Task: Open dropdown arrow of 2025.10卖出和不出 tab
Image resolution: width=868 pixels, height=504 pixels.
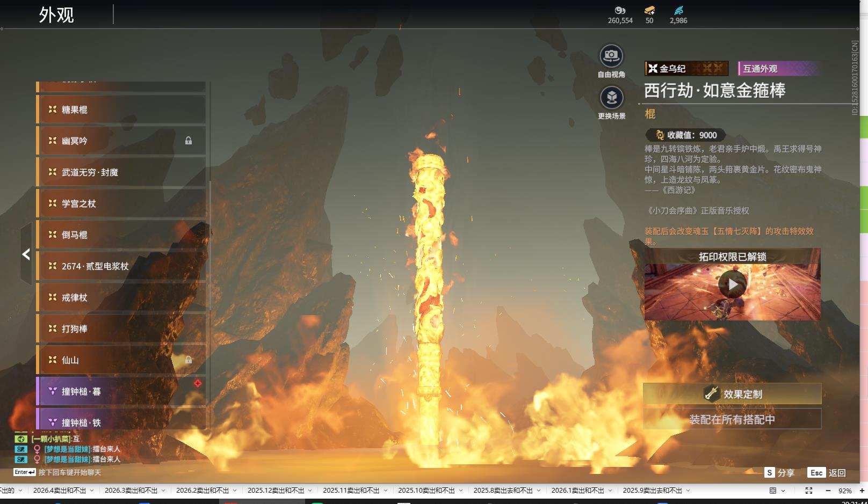Action: pyautogui.click(x=461, y=491)
